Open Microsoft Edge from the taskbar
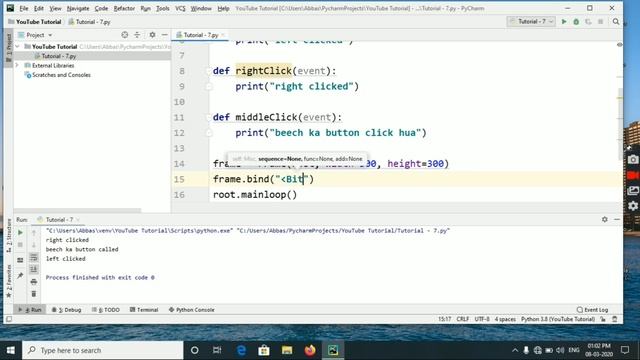The height and width of the screenshot is (360, 640). (x=241, y=350)
